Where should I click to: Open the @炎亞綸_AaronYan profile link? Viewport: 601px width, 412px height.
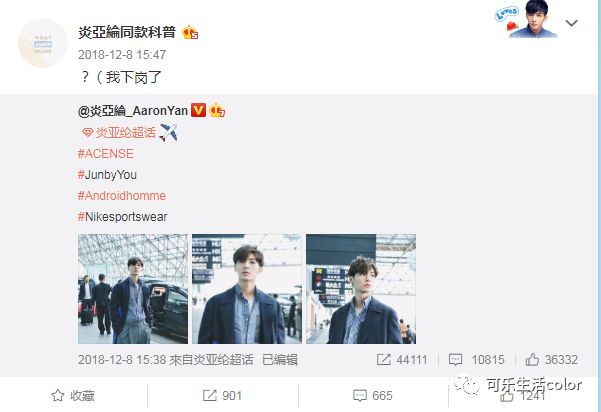[133, 111]
